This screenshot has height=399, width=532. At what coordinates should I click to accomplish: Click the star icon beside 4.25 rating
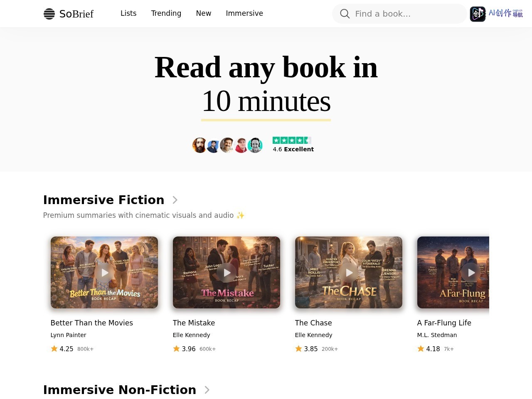pos(54,349)
